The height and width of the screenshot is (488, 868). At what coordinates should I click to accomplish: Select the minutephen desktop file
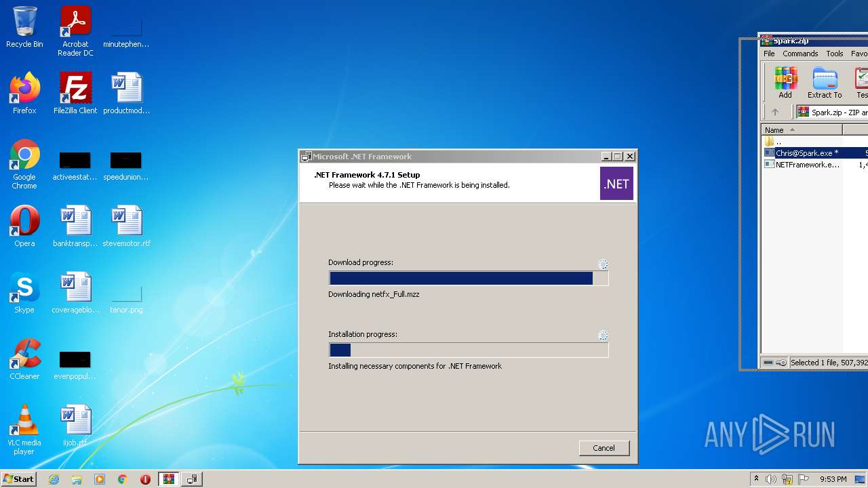coord(126,31)
